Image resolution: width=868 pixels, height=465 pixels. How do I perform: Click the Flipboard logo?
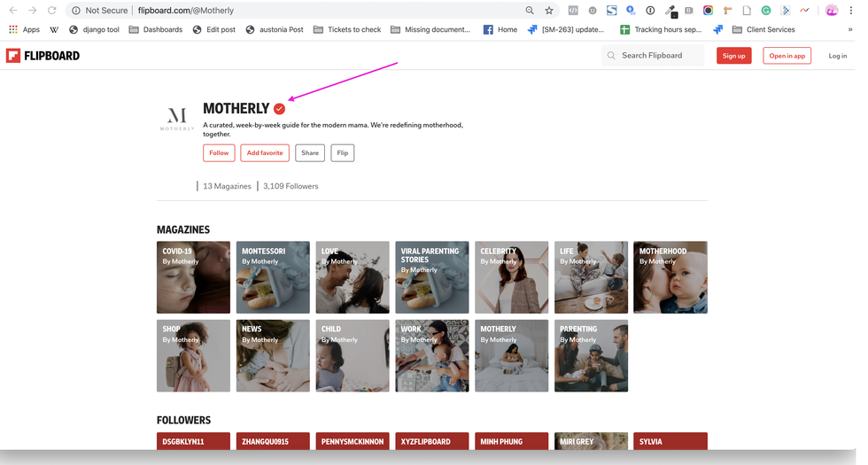tap(43, 56)
